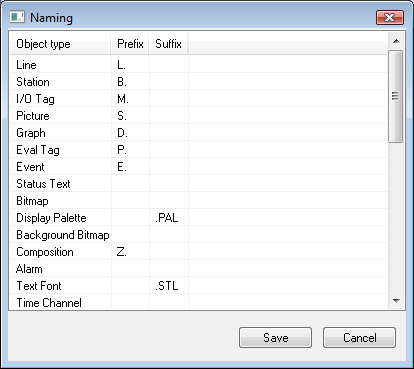414x369 pixels.
Task: Select the Status Text row
Action: pyautogui.click(x=199, y=183)
